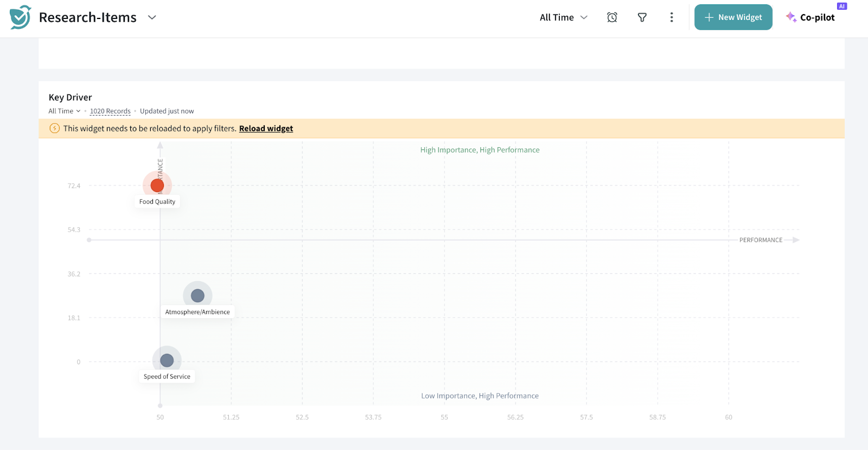Click the Co-pilot sparkle icon
The image size is (868, 450).
[791, 17]
